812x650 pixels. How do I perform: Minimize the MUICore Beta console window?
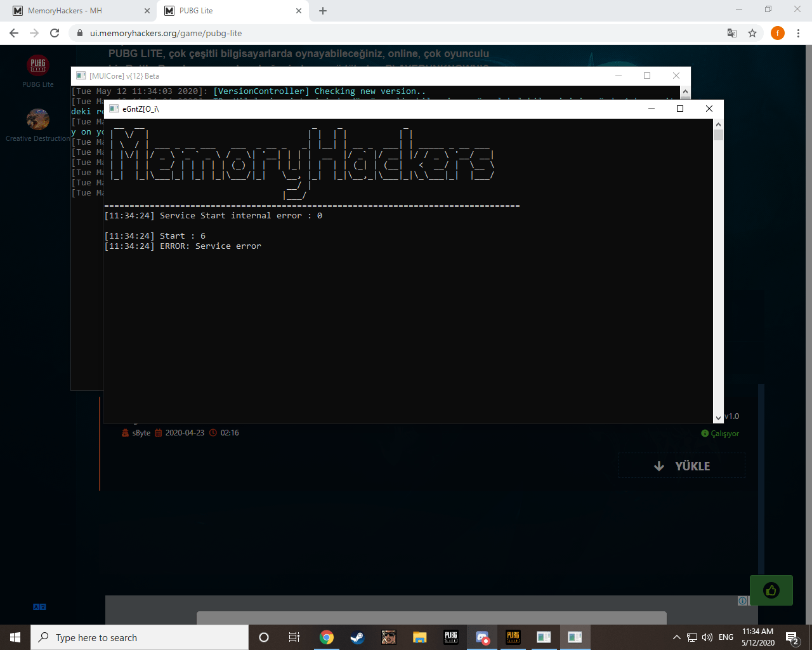(619, 76)
